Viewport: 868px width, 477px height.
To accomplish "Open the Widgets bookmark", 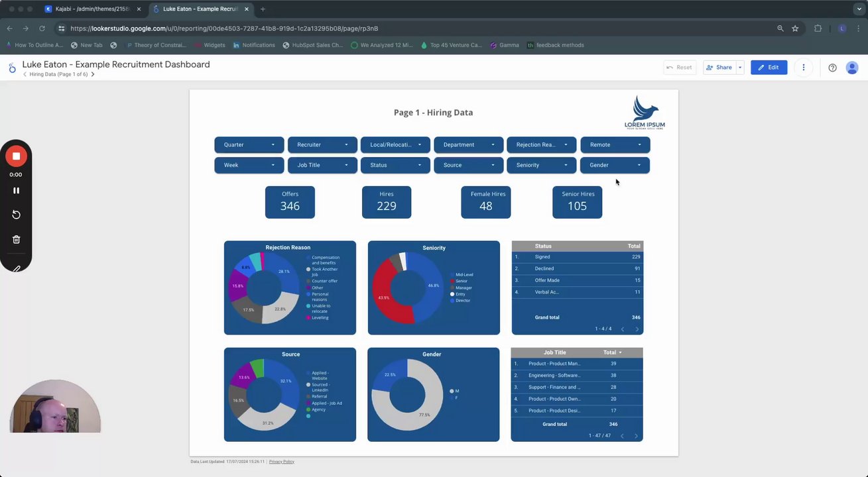I will 210,45.
